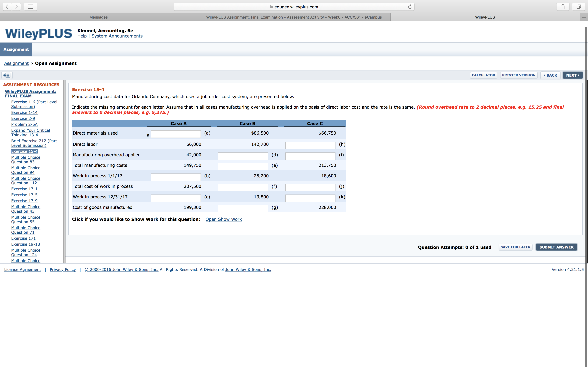Add a new Safari tab
The height and width of the screenshot is (368, 588).
click(584, 17)
